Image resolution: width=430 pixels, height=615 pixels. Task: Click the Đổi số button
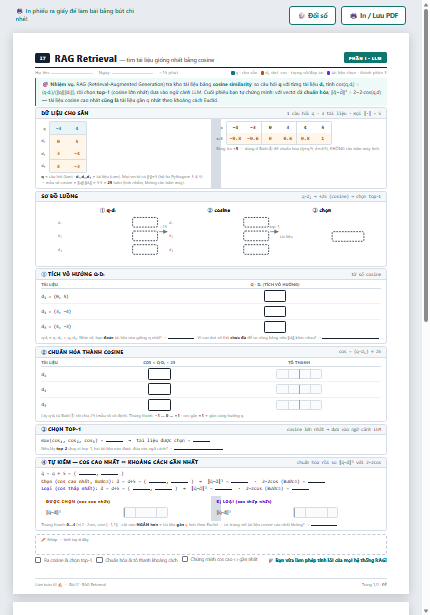pyautogui.click(x=312, y=16)
